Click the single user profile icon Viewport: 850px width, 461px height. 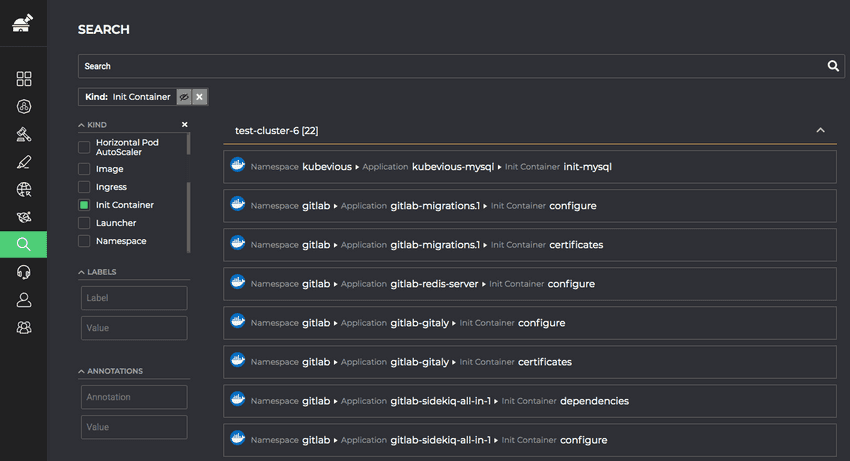(24, 300)
